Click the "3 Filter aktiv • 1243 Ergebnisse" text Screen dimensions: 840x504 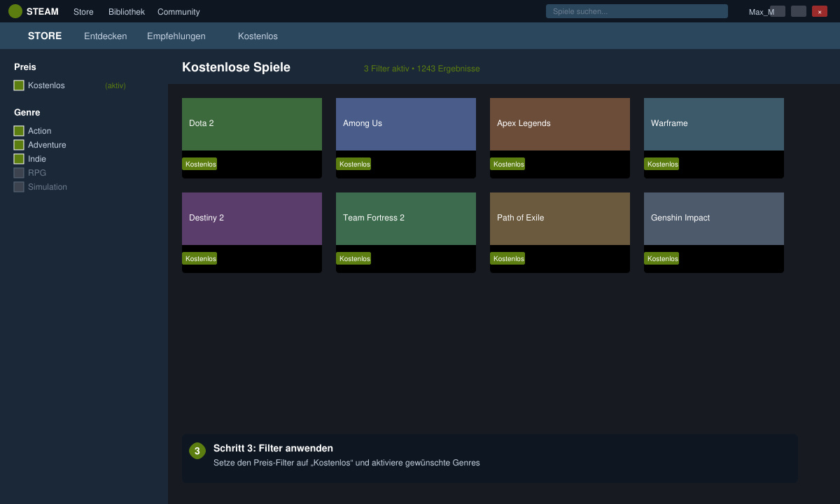421,69
